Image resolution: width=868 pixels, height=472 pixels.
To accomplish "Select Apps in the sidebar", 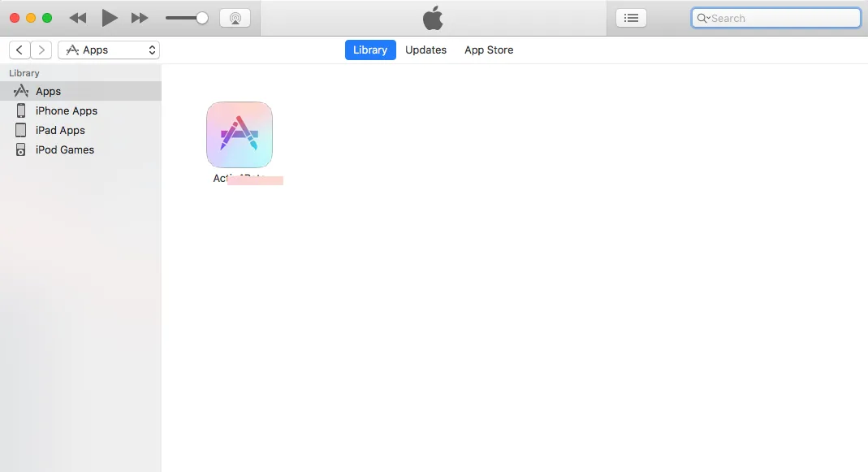I will pyautogui.click(x=81, y=92).
